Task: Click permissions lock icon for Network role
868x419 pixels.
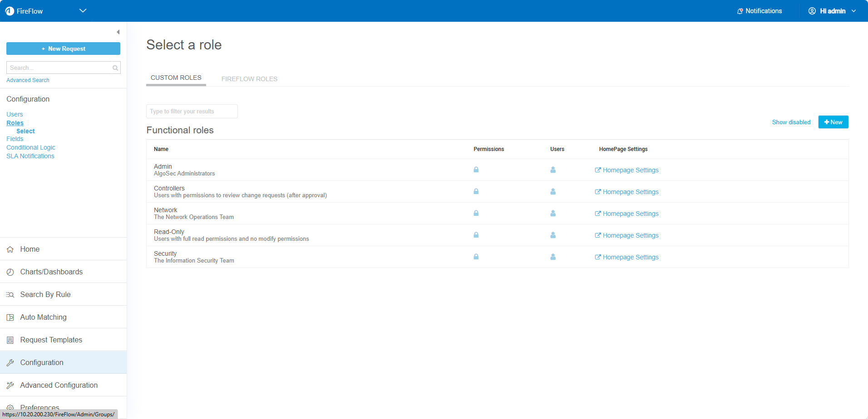Action: click(x=476, y=213)
